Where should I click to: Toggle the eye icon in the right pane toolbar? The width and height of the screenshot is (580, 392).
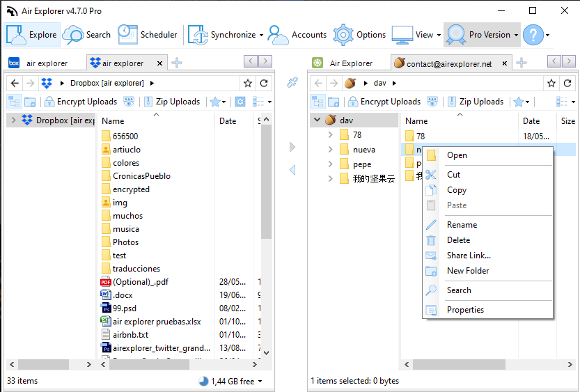tap(432, 102)
